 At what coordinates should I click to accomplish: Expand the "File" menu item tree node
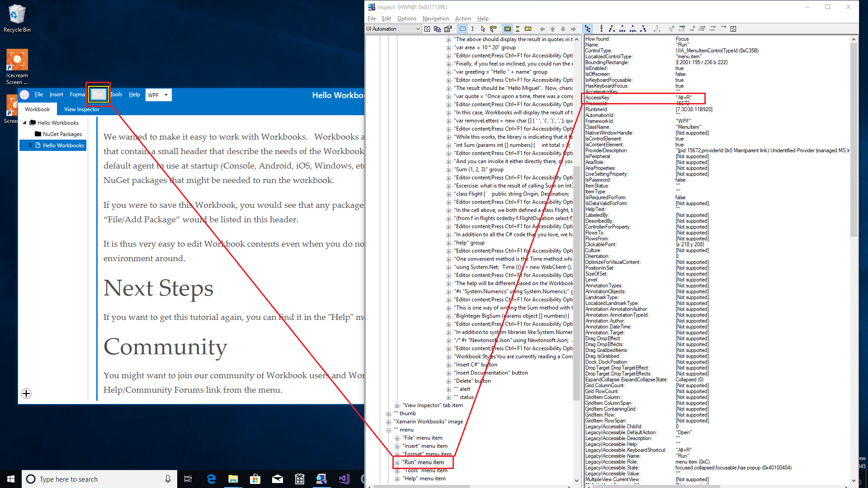(397, 437)
